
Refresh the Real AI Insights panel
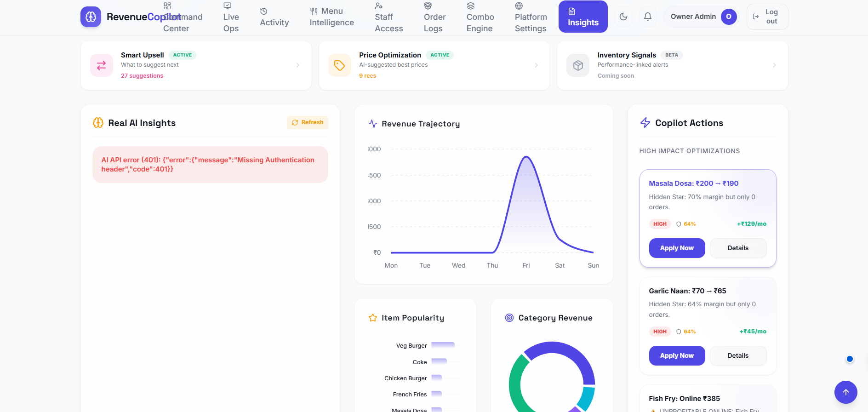point(308,122)
